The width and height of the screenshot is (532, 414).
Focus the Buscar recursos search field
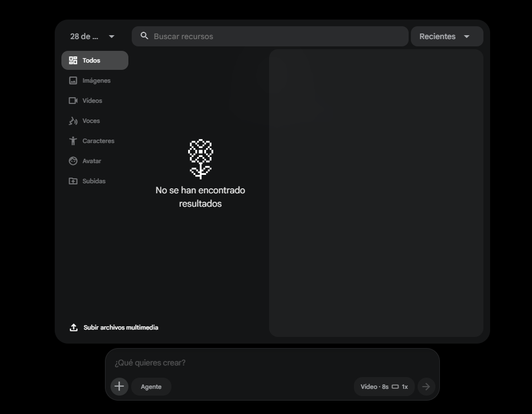270,36
